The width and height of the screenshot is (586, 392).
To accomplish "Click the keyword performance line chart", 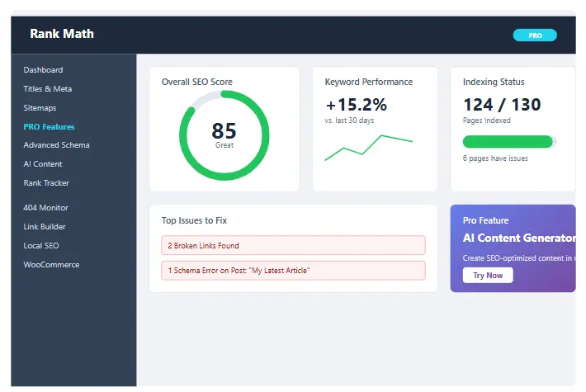I will pyautogui.click(x=368, y=148).
